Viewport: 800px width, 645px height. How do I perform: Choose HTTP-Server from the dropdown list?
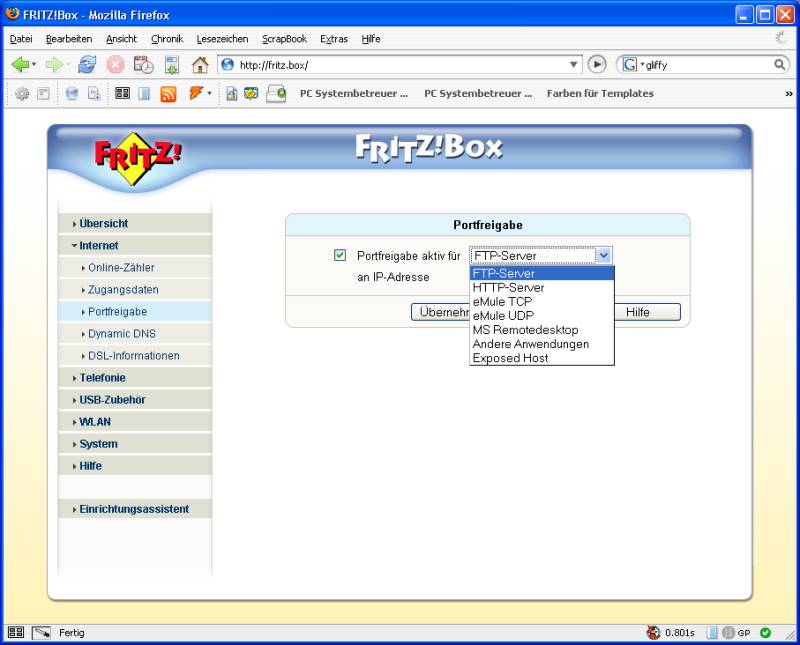point(541,288)
